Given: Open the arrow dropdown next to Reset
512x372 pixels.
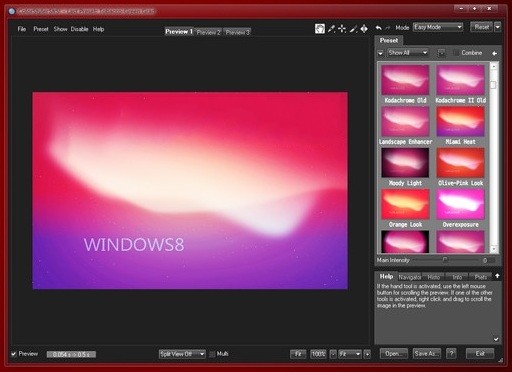Looking at the screenshot, I should click(x=497, y=27).
